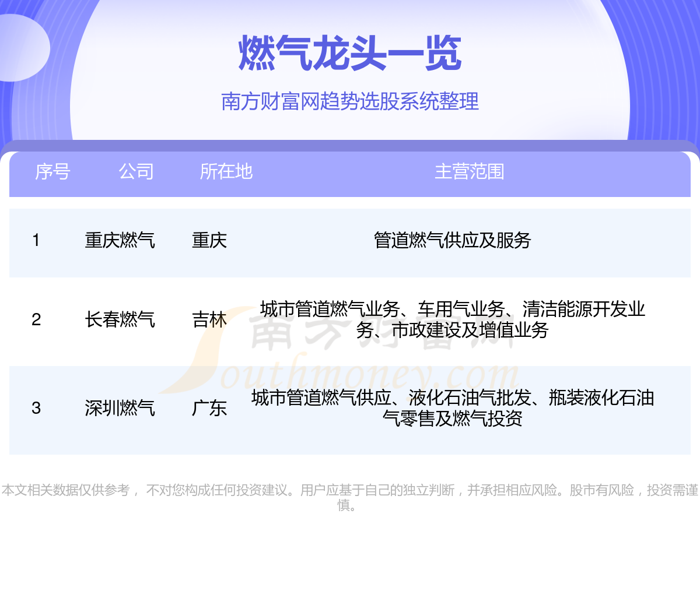Select the row number 3 cell

(x=36, y=408)
